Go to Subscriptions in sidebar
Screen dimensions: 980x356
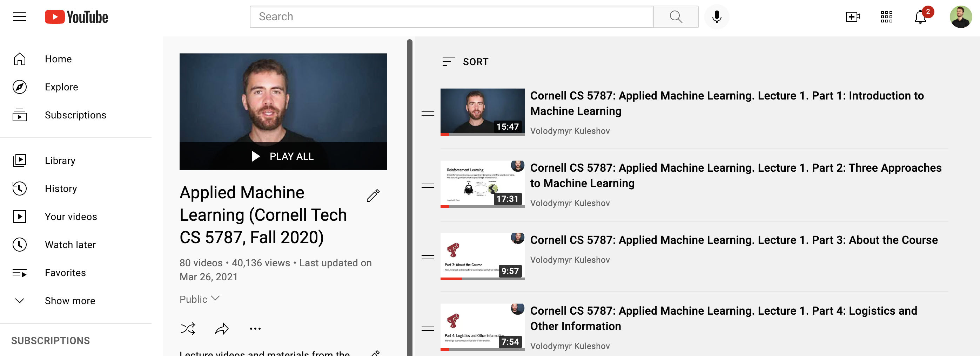click(x=75, y=115)
